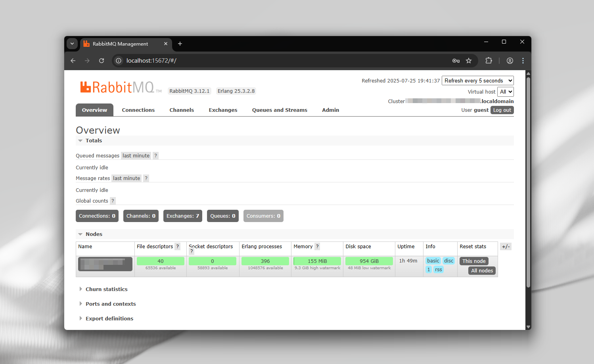Click the disc info tag
Viewport: 594px width, 364px height.
tap(448, 261)
